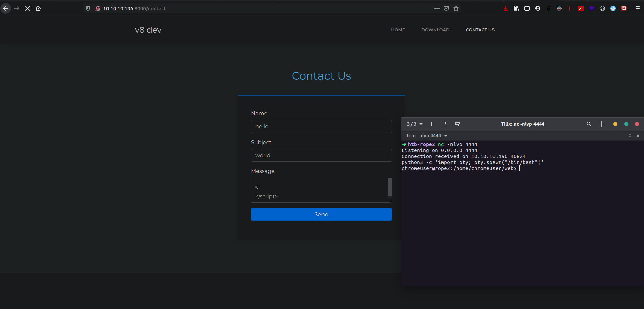Click the GNOME foot extension icon

549,8
